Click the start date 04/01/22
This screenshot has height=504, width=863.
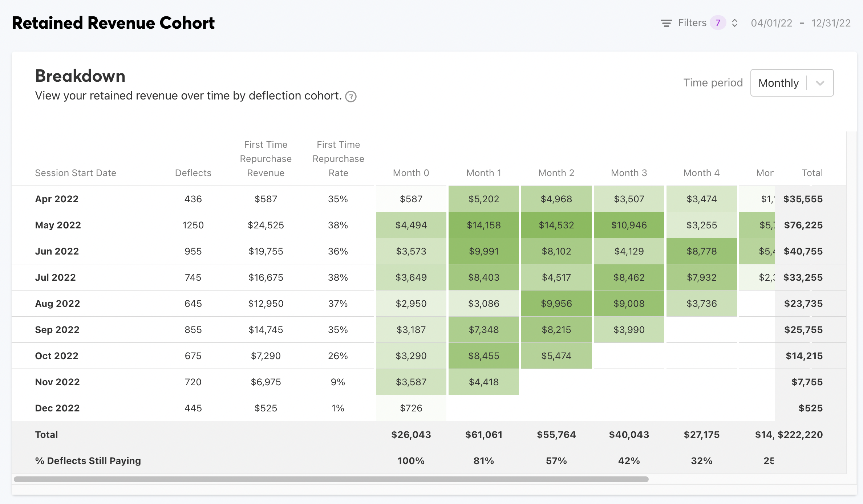tap(771, 23)
